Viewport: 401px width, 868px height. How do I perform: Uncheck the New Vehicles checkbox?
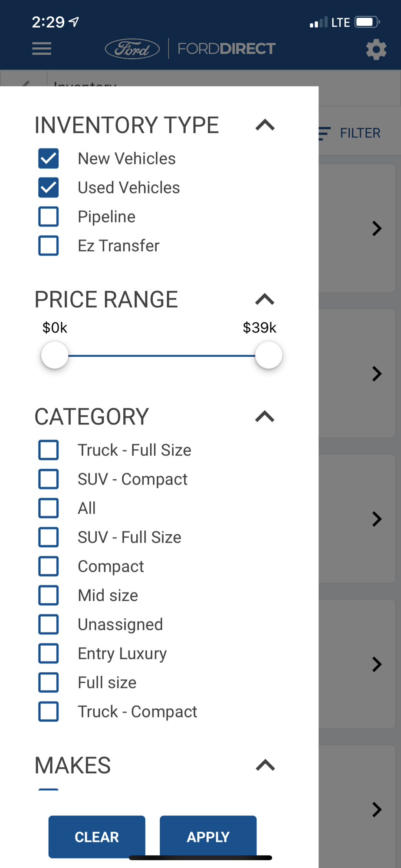pyautogui.click(x=49, y=158)
